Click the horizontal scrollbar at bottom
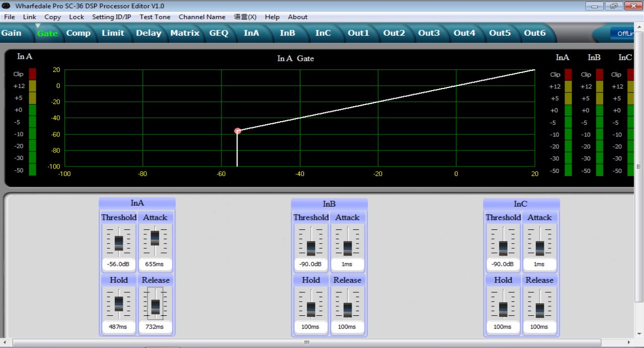 pos(306,342)
